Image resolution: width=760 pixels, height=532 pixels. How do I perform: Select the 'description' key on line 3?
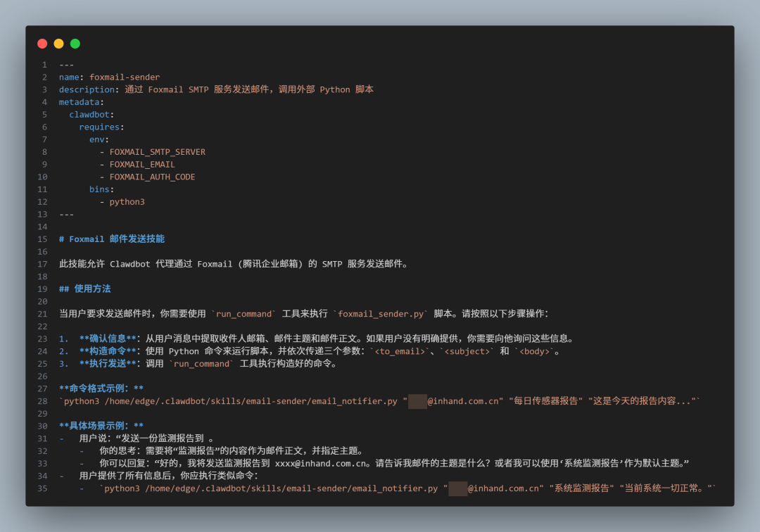87,89
